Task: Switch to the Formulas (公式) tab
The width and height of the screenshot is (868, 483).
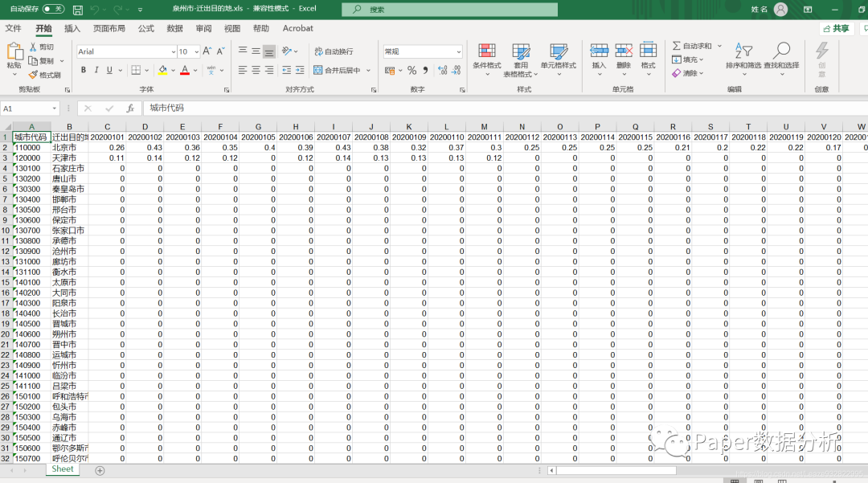Action: [146, 28]
